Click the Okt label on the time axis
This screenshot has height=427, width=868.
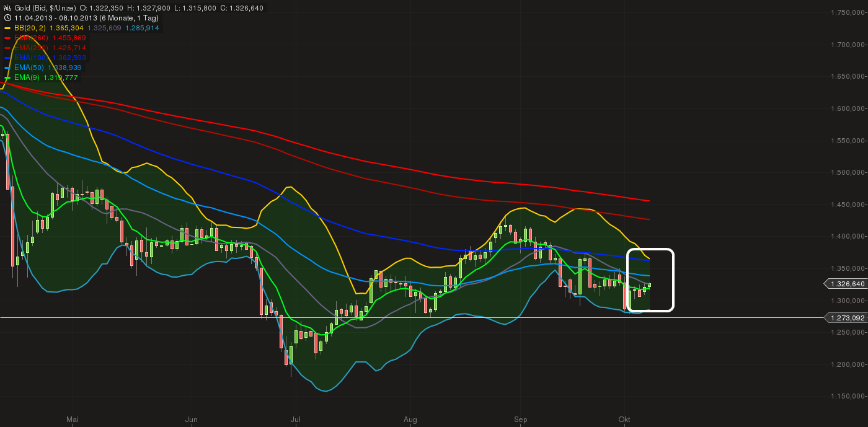click(623, 420)
